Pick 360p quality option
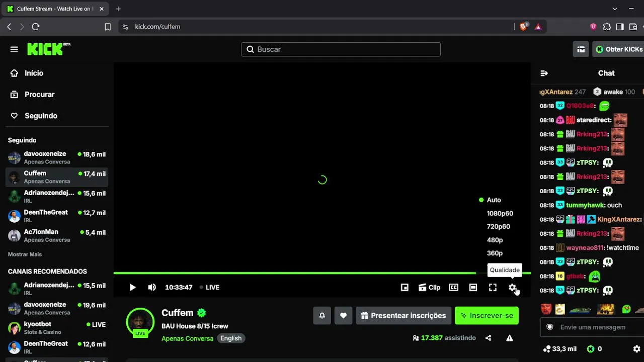Viewport: 644px width, 362px height. click(x=495, y=253)
